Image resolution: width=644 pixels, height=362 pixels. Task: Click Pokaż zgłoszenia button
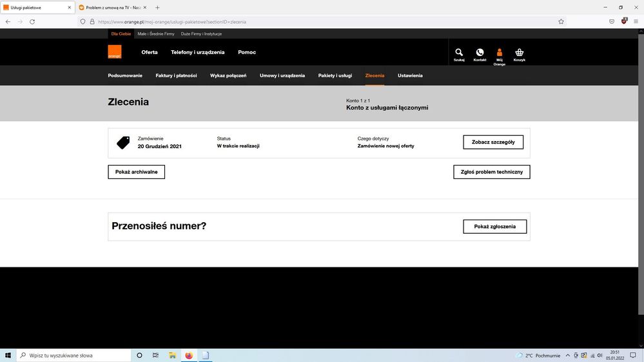pos(494,227)
